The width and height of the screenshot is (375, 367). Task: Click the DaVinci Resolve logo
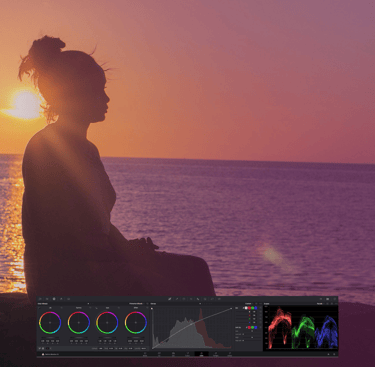[43, 354]
